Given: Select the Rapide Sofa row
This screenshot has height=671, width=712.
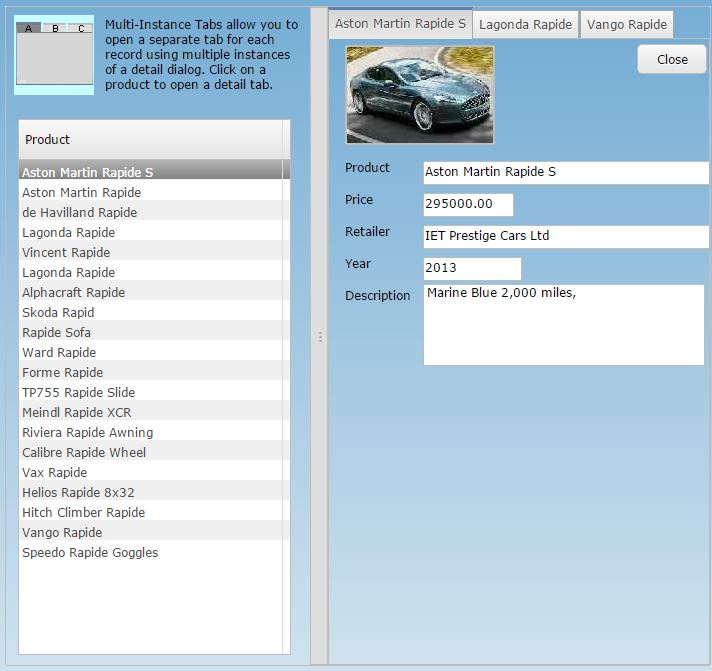Looking at the screenshot, I should tap(56, 332).
